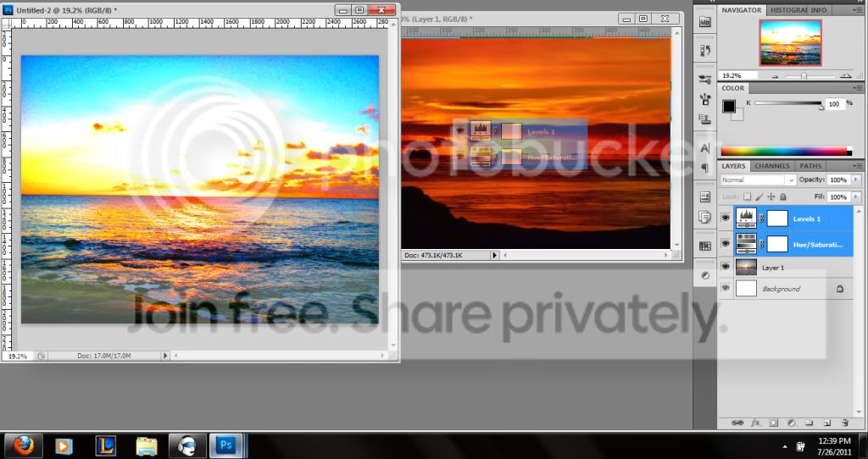The image size is (868, 459).
Task: Hide the Hue/Saturation layer
Action: click(726, 244)
